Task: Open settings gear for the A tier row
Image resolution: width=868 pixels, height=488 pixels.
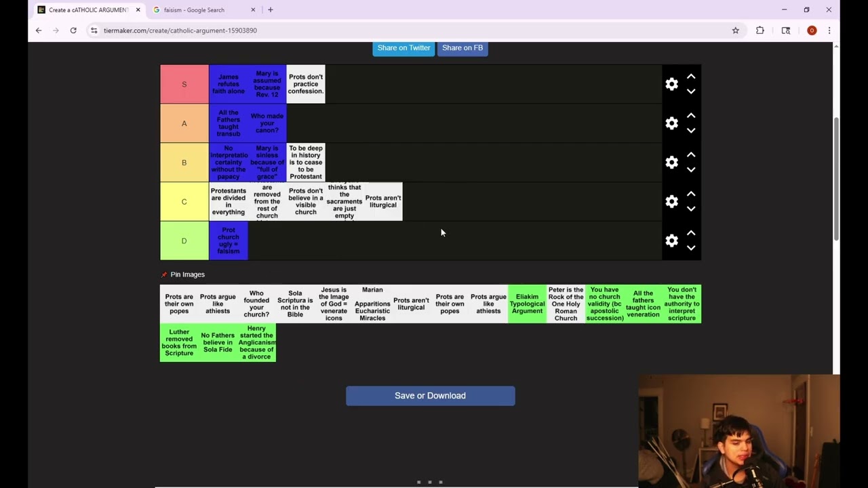Action: click(x=671, y=123)
